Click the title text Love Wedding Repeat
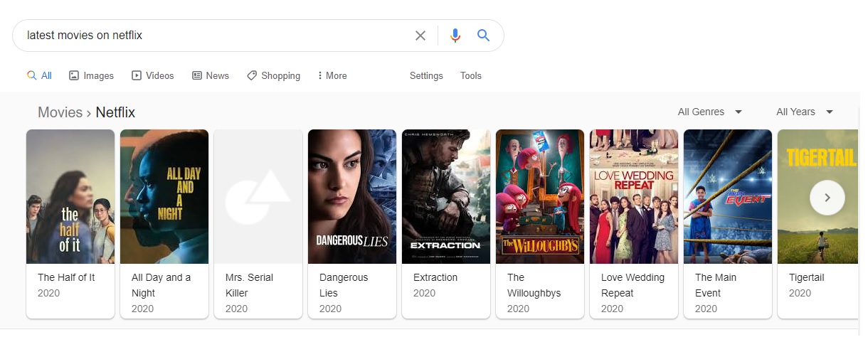868x342 pixels. pyautogui.click(x=633, y=285)
